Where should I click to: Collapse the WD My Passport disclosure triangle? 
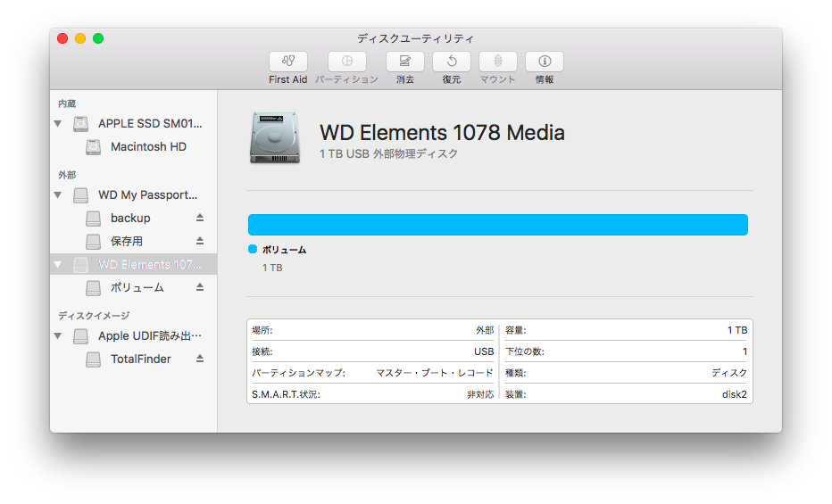pyautogui.click(x=58, y=195)
